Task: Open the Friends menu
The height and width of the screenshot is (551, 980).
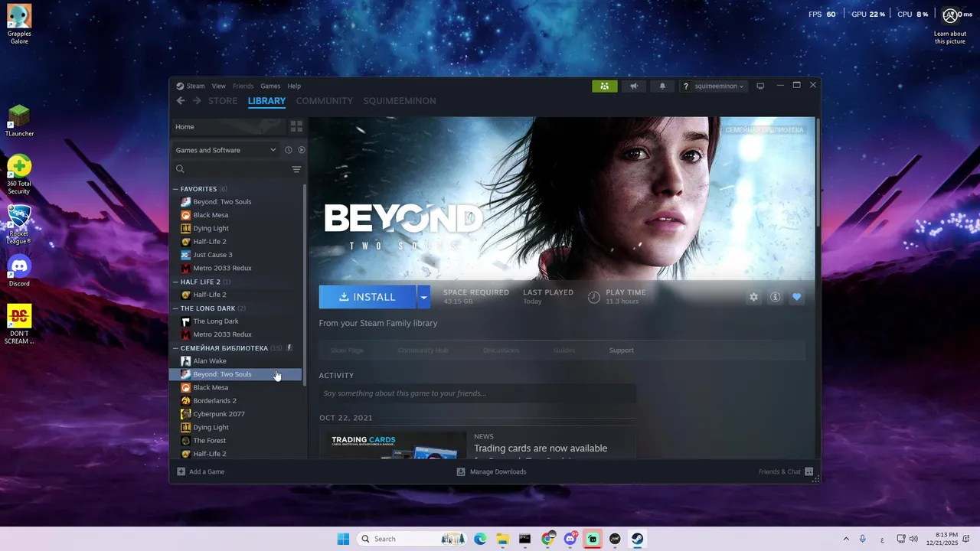Action: click(243, 86)
